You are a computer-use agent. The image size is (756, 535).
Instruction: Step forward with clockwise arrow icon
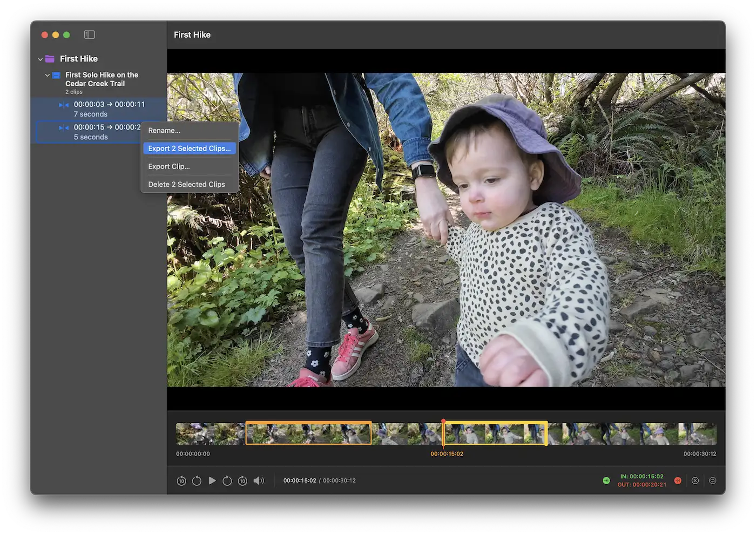point(227,480)
